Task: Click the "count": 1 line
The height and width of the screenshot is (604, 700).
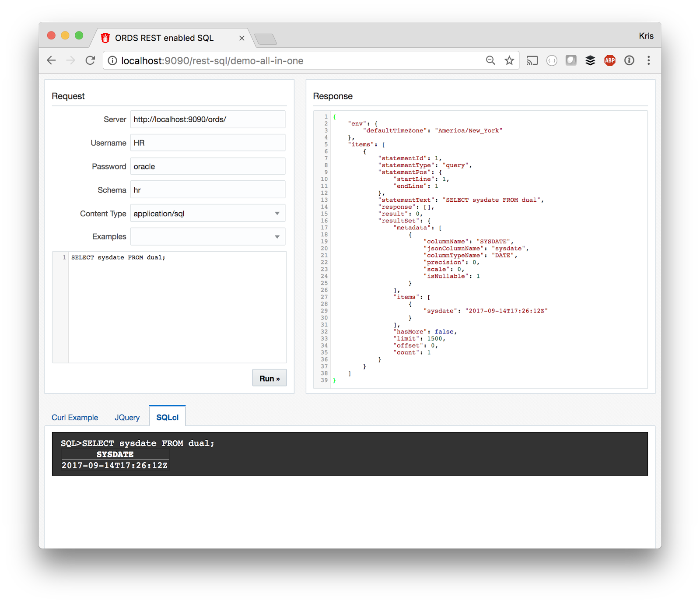Action: (412, 353)
